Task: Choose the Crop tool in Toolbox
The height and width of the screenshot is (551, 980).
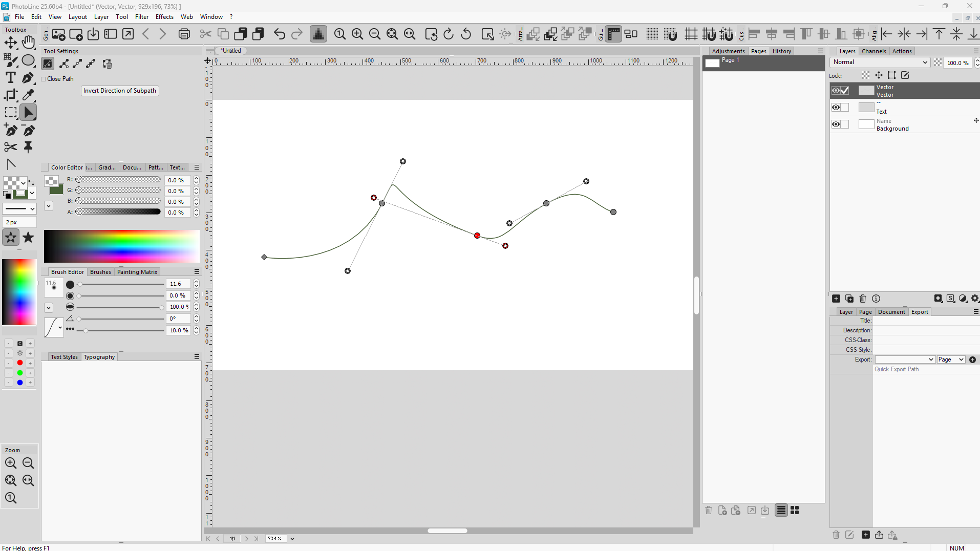Action: (10, 95)
